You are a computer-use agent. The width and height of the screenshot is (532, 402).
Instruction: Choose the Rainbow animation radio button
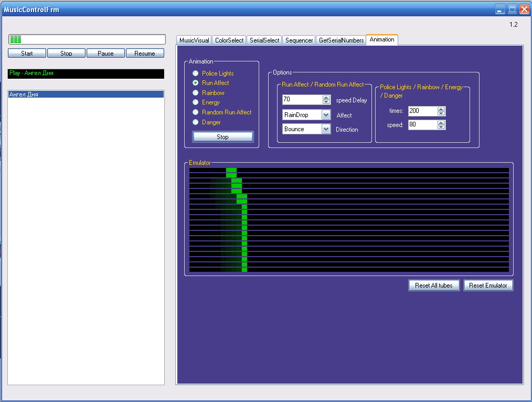[x=196, y=93]
